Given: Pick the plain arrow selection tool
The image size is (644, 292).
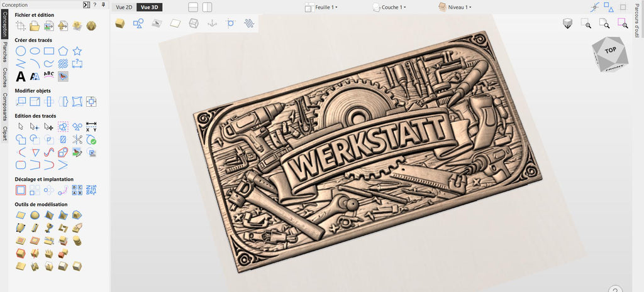Looking at the screenshot, I should pos(21,127).
